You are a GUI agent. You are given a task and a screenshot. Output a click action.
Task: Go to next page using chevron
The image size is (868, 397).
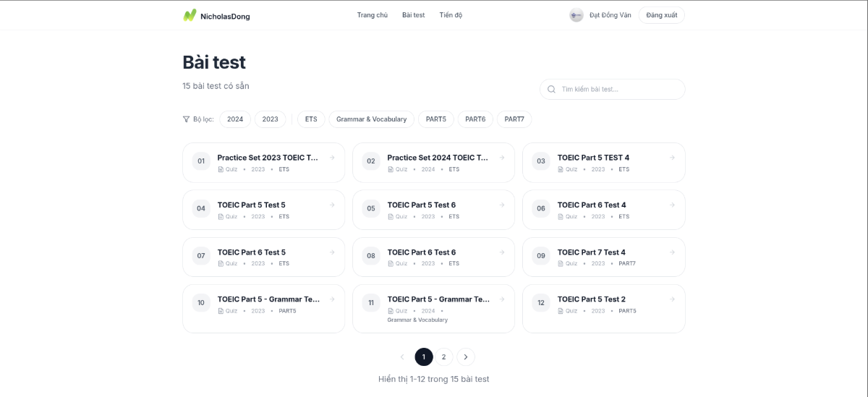click(x=466, y=357)
